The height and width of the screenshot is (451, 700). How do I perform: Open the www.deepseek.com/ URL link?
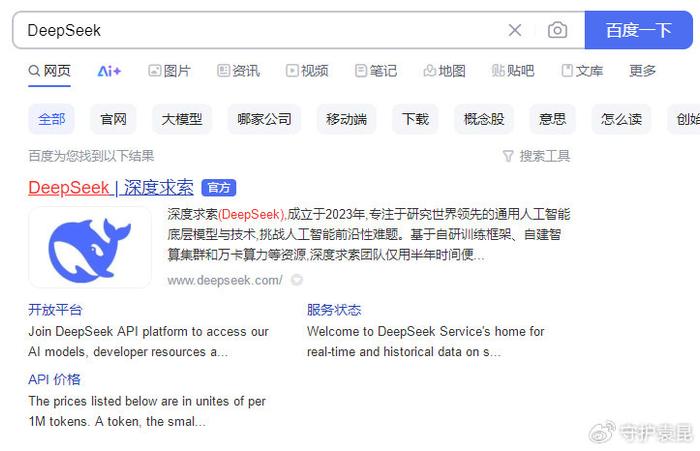[225, 280]
